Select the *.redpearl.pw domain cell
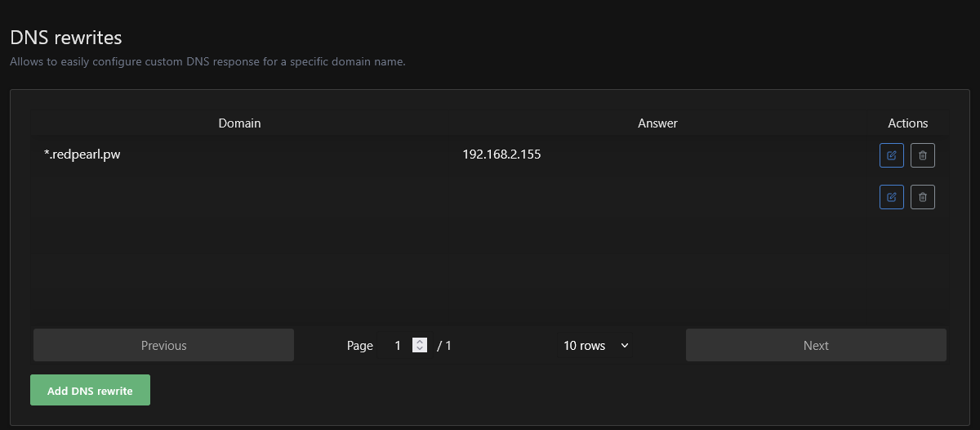This screenshot has width=980, height=430. pyautogui.click(x=82, y=155)
